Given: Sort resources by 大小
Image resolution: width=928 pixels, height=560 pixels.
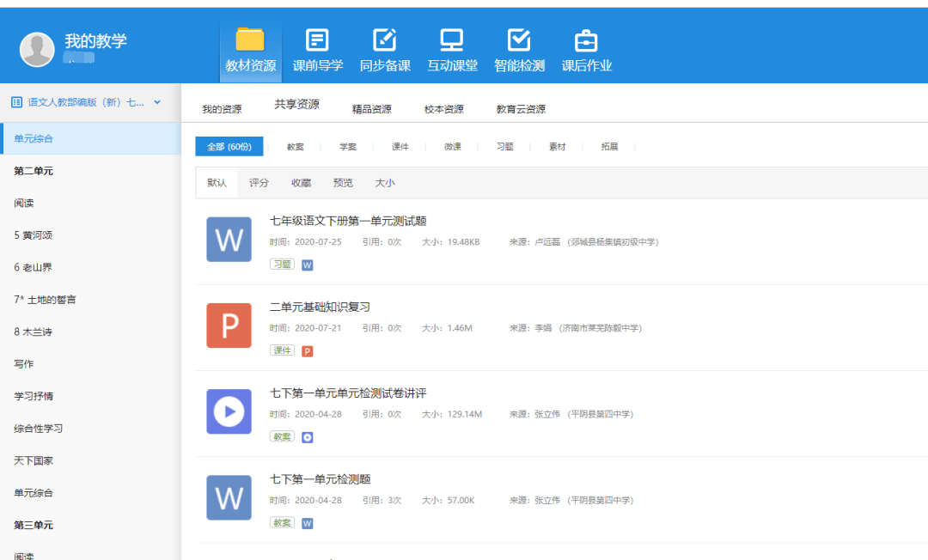Looking at the screenshot, I should [x=385, y=183].
